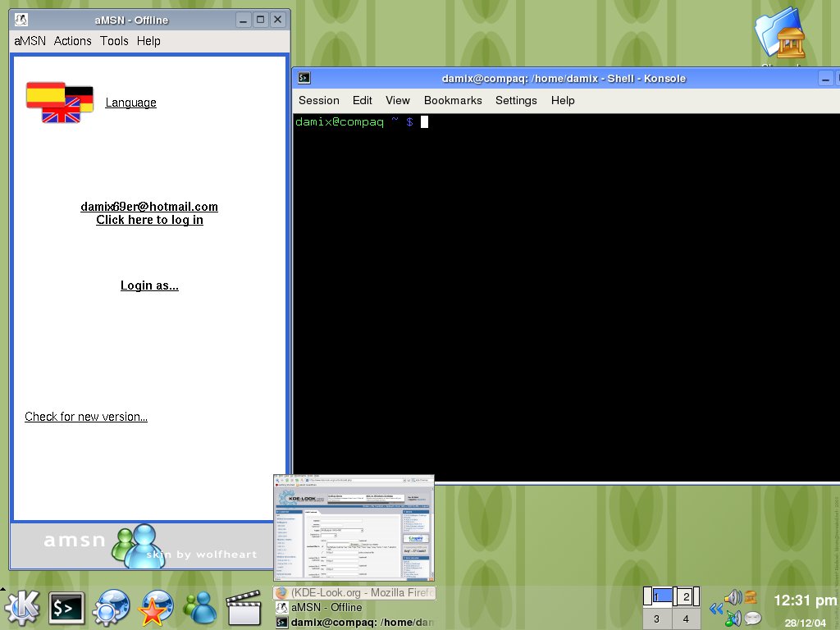This screenshot has width=840, height=630.
Task: Open the Help menu in aMSN
Action: 148,41
